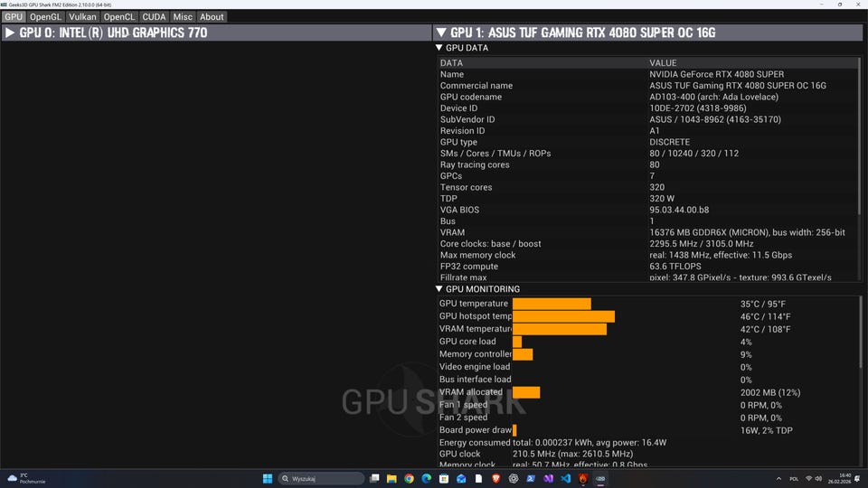Image resolution: width=868 pixels, height=488 pixels.
Task: Click the GPU type value DISCRETE
Action: [669, 142]
